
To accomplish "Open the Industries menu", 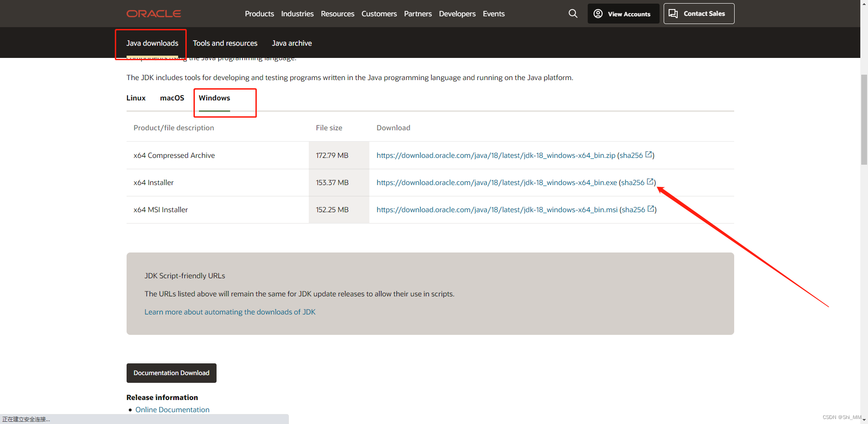I will 297,14.
